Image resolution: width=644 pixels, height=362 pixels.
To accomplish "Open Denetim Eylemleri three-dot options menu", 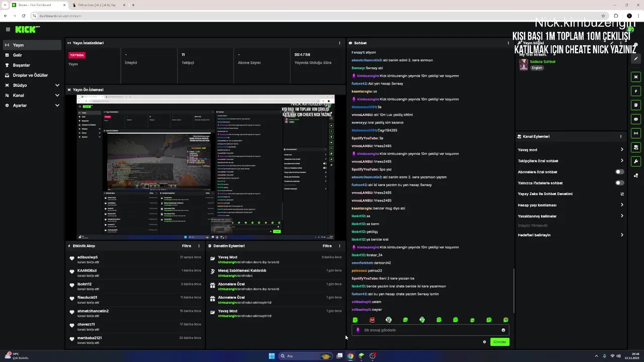I will click(x=340, y=246).
